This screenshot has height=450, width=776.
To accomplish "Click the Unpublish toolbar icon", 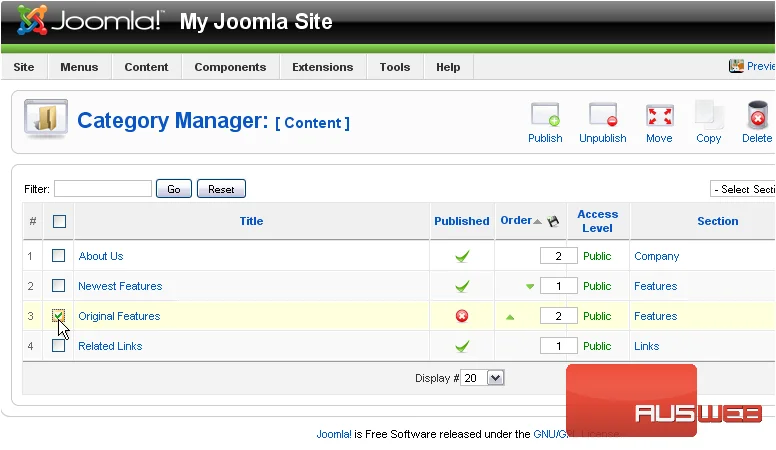I will (603, 115).
